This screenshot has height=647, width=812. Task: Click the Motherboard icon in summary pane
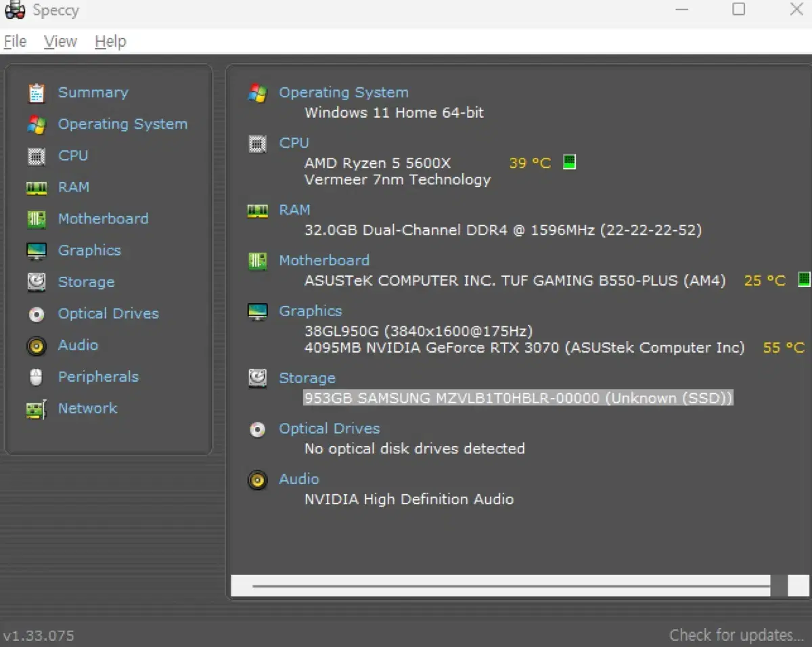click(257, 261)
